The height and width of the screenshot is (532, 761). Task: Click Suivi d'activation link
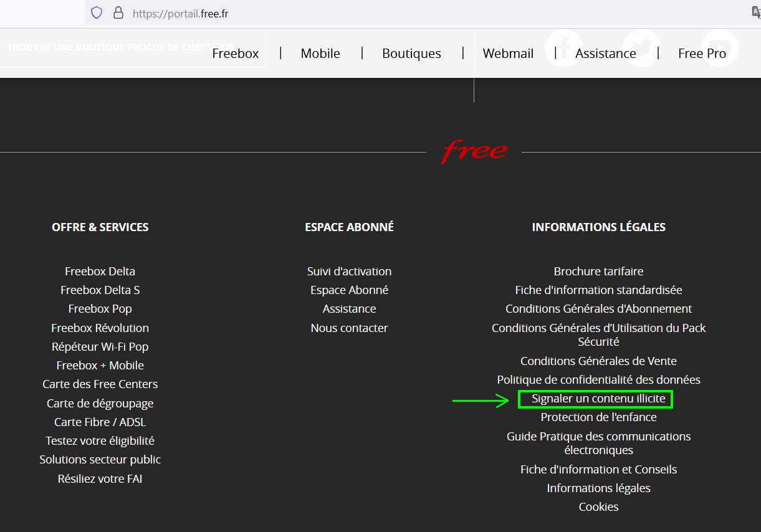[x=349, y=272]
